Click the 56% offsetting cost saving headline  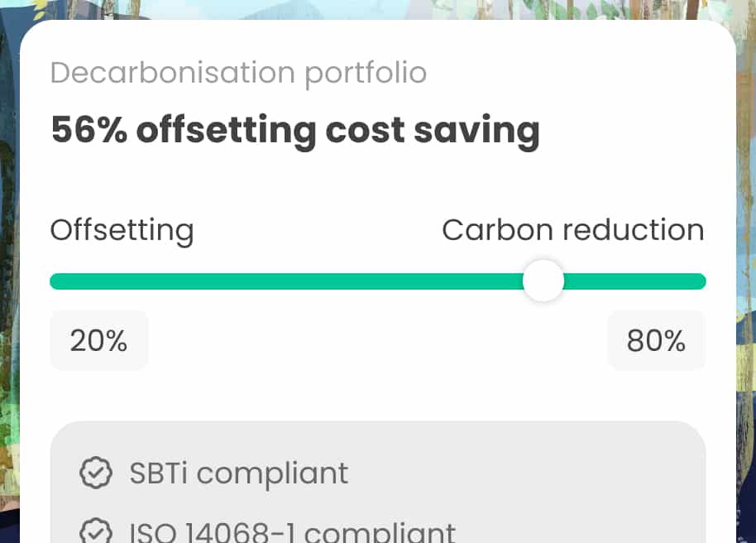click(x=295, y=130)
